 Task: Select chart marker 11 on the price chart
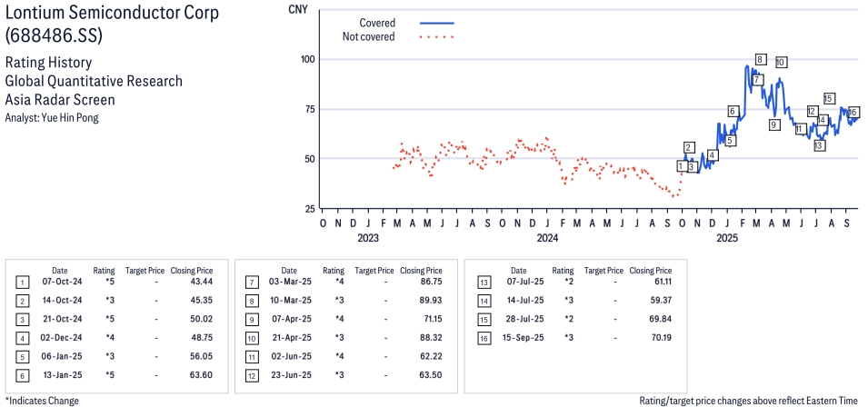[x=800, y=129]
